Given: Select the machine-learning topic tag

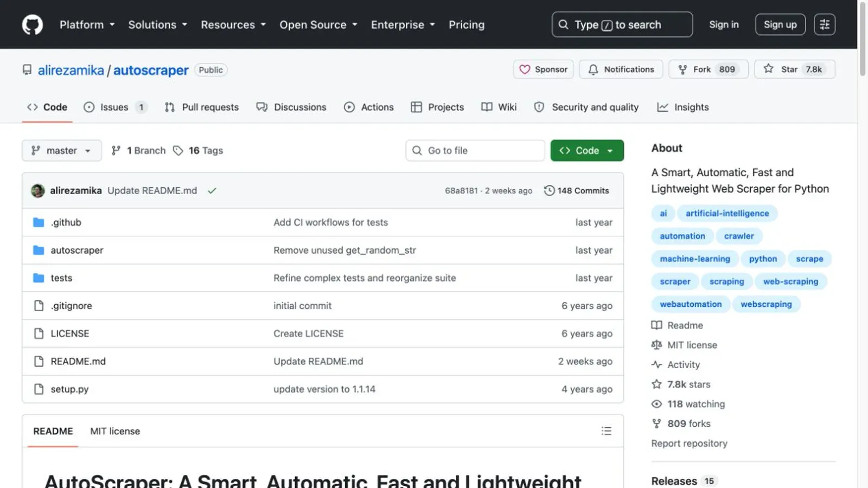Looking at the screenshot, I should (x=695, y=259).
